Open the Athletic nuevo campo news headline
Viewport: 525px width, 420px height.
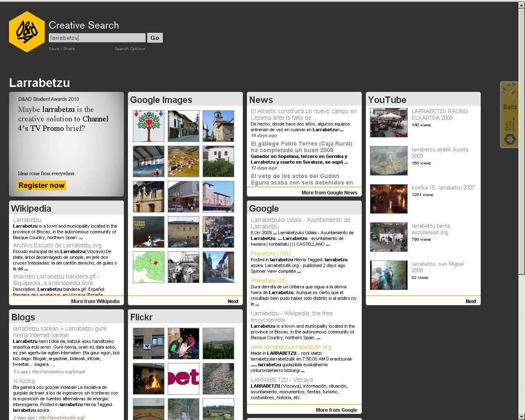coord(304,114)
